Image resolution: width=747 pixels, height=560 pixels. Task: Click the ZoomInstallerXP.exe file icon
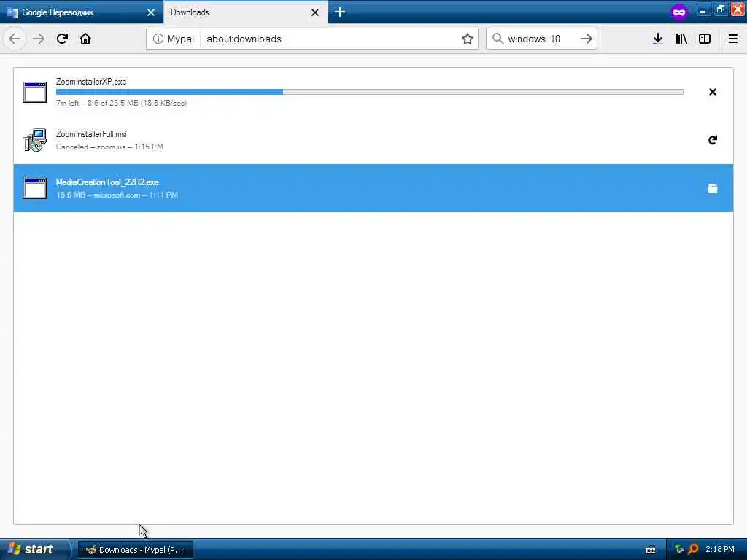click(35, 93)
